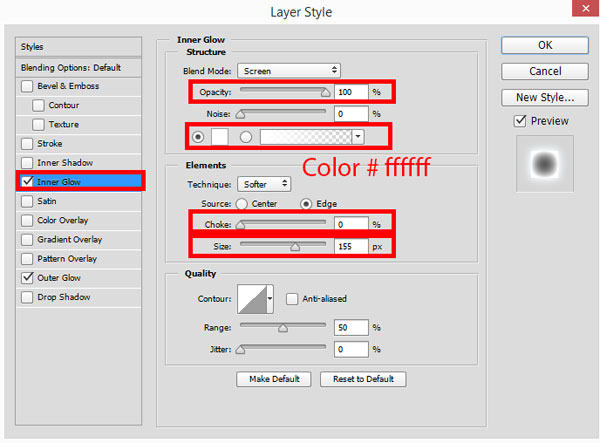Toggle the Preview checkbox
This screenshot has width=600, height=443.
[520, 121]
